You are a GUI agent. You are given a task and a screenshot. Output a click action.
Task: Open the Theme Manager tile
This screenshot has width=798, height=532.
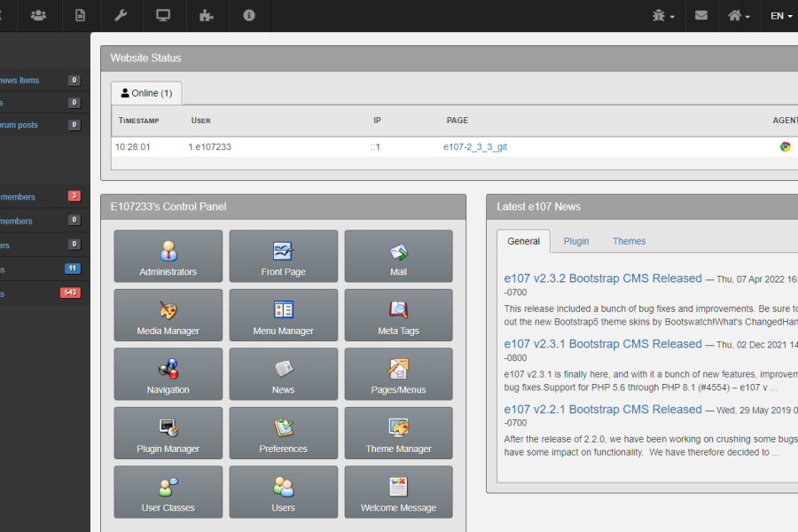point(398,434)
